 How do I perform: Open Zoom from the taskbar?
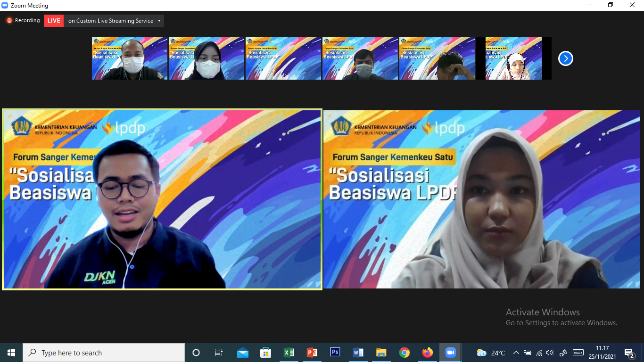(451, 353)
